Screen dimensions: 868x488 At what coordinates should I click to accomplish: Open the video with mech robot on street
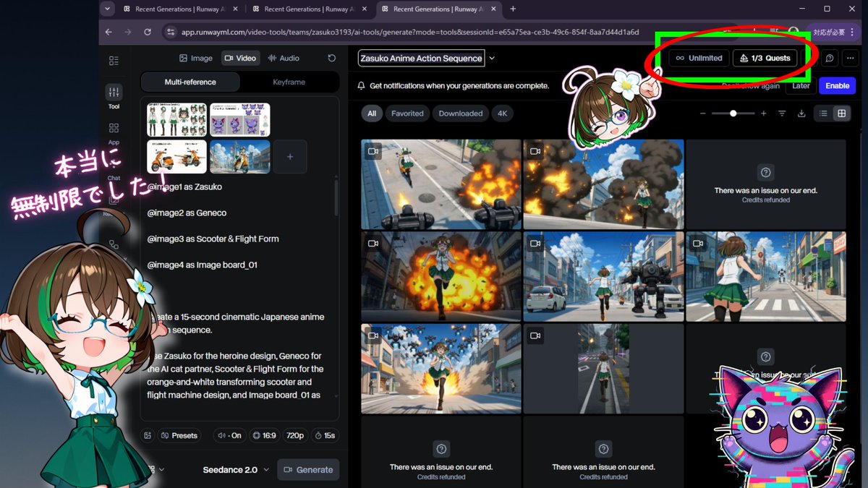[603, 276]
